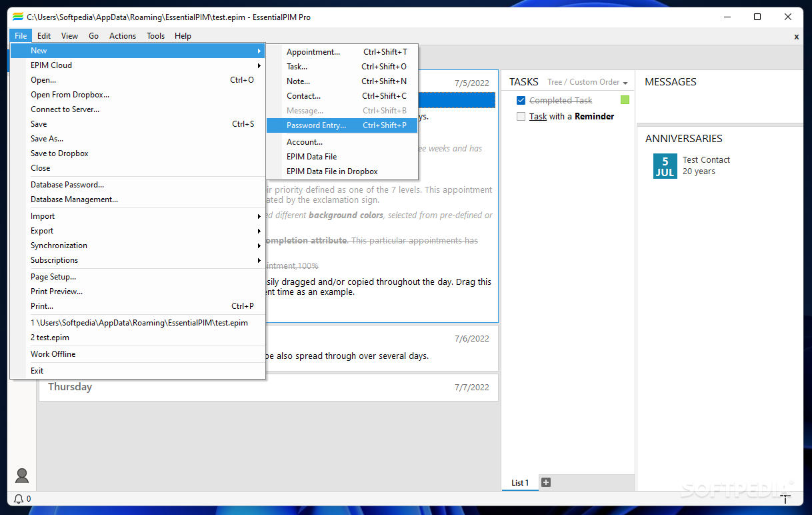Image resolution: width=812 pixels, height=515 pixels.
Task: Click the Completed Task entry
Action: point(561,100)
